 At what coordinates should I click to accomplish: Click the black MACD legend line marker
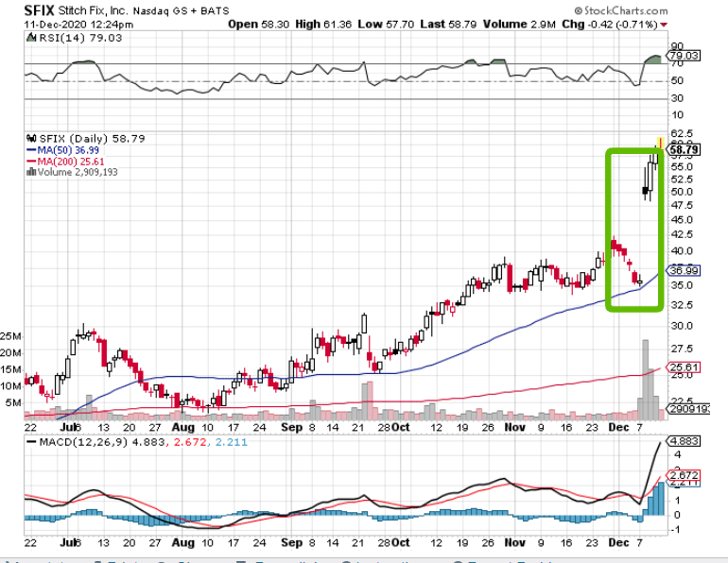tap(31, 442)
